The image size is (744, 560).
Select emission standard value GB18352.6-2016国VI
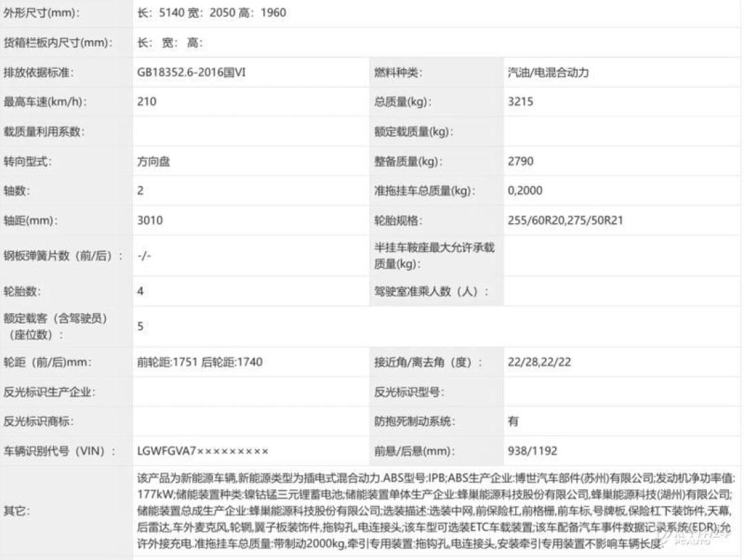192,72
